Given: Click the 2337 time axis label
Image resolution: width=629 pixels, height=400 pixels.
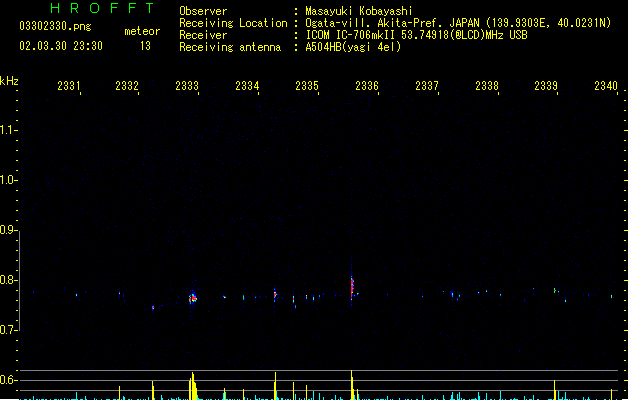Looking at the screenshot, I should (x=427, y=85).
